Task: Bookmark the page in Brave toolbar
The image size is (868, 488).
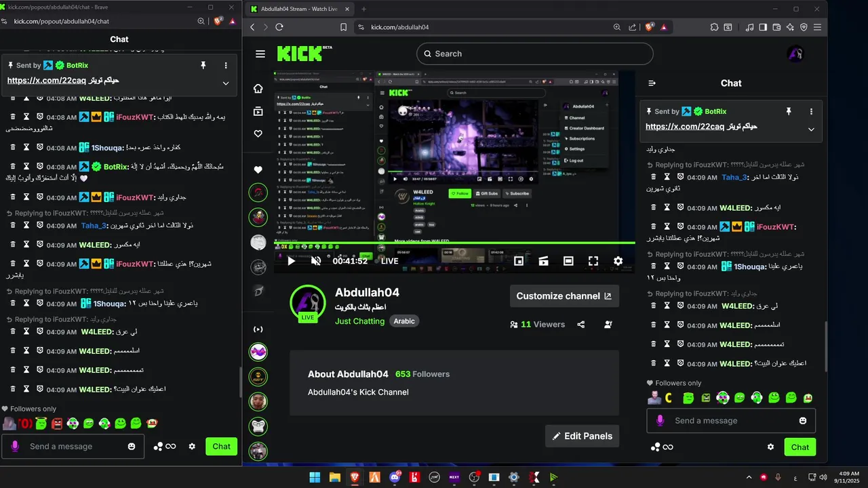Action: pos(343,27)
